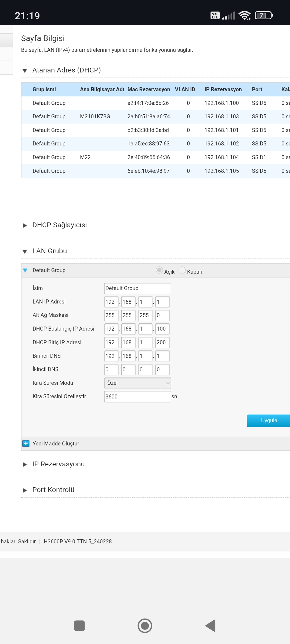
Task: Collapse the LAN Grubu section
Action: 25,251
